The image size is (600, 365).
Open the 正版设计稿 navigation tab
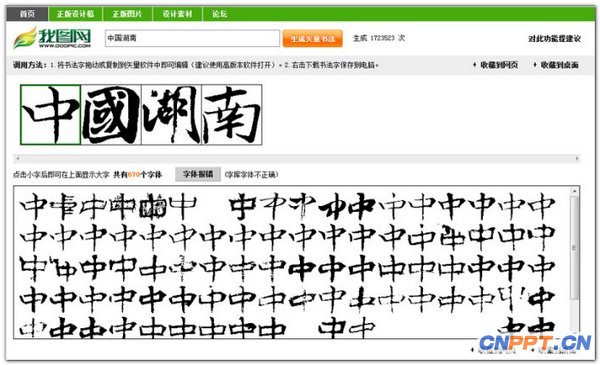(x=75, y=14)
